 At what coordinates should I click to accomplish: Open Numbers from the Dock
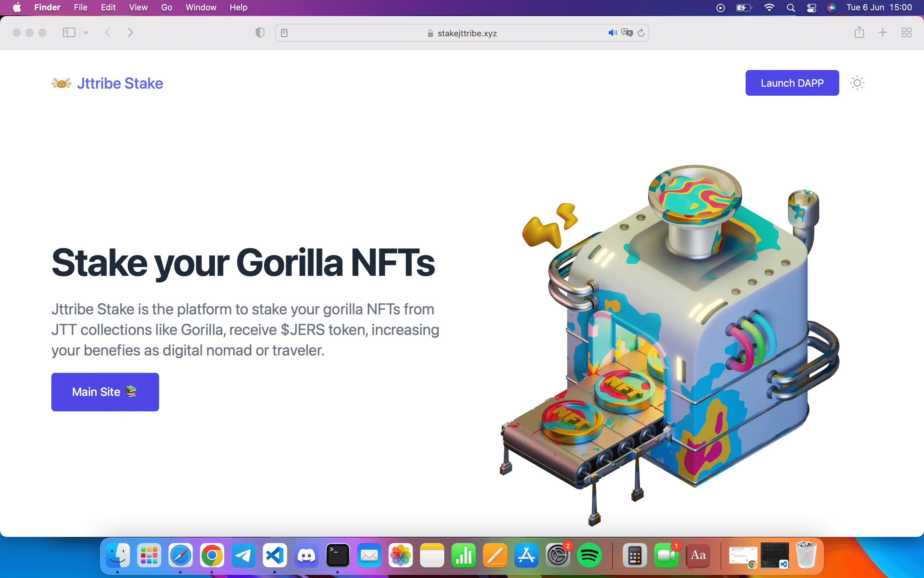[x=464, y=555]
